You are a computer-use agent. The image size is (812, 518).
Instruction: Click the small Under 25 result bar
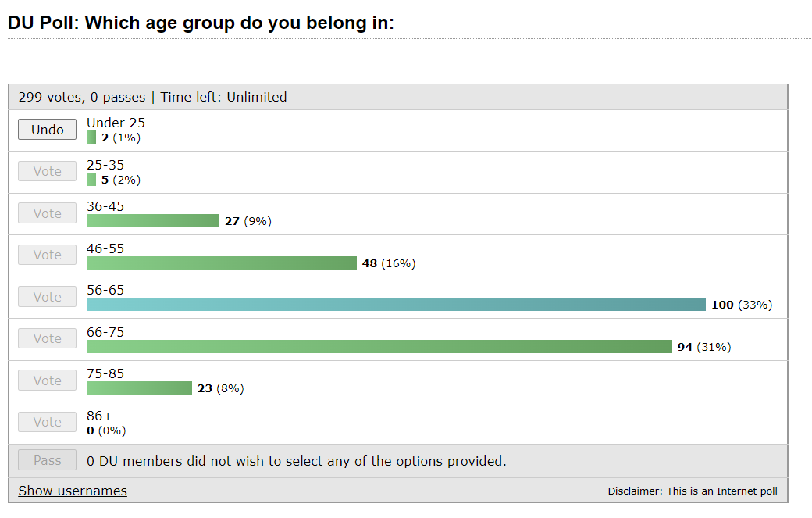(x=91, y=138)
